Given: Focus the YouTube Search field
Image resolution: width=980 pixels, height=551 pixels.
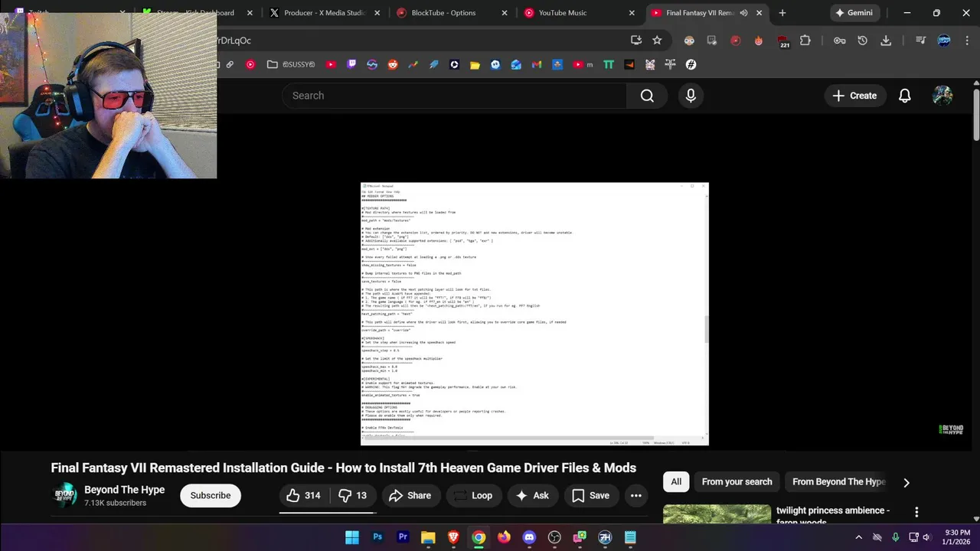Looking at the screenshot, I should point(455,96).
